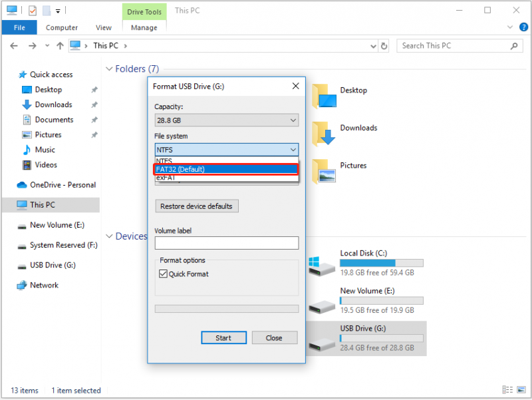The height and width of the screenshot is (400, 532).
Task: Open the File menu
Action: click(x=19, y=27)
